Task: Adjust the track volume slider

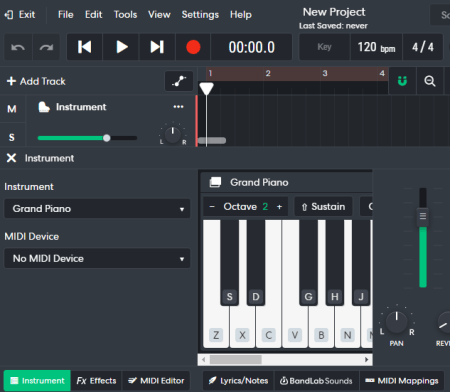Action: [87, 138]
